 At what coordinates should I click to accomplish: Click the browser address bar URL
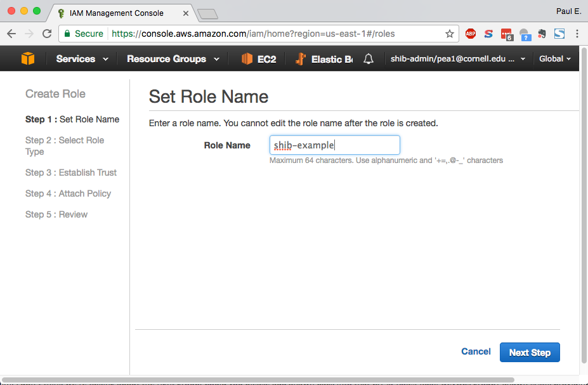click(253, 34)
